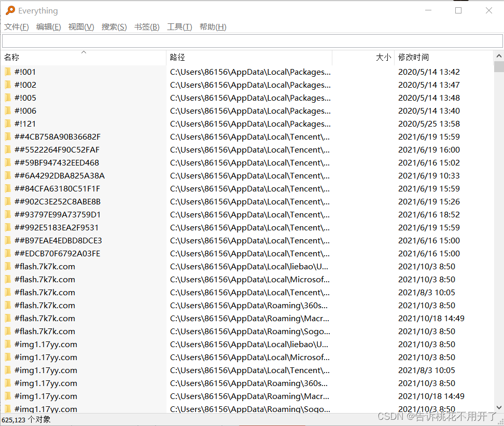Select the folder named #!002
This screenshot has width=504, height=426.
pos(25,85)
